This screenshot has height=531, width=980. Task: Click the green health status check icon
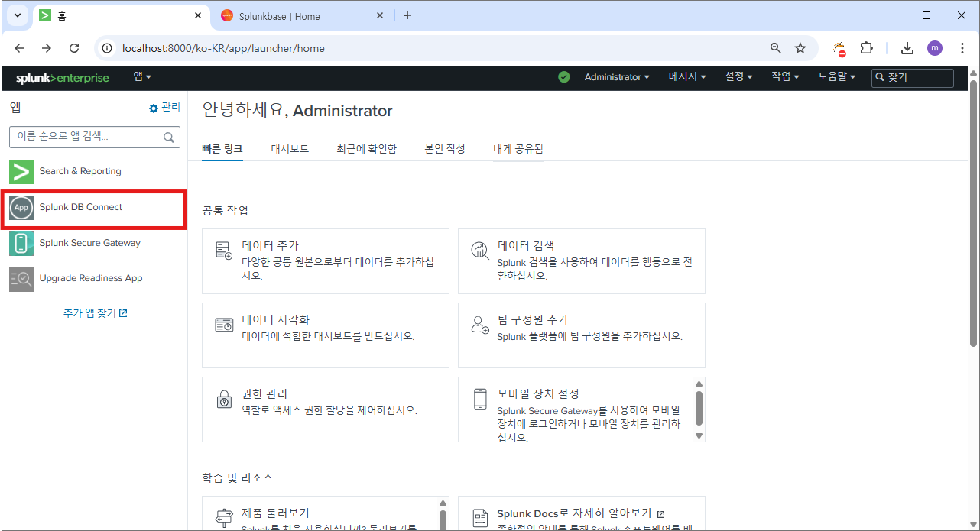564,77
